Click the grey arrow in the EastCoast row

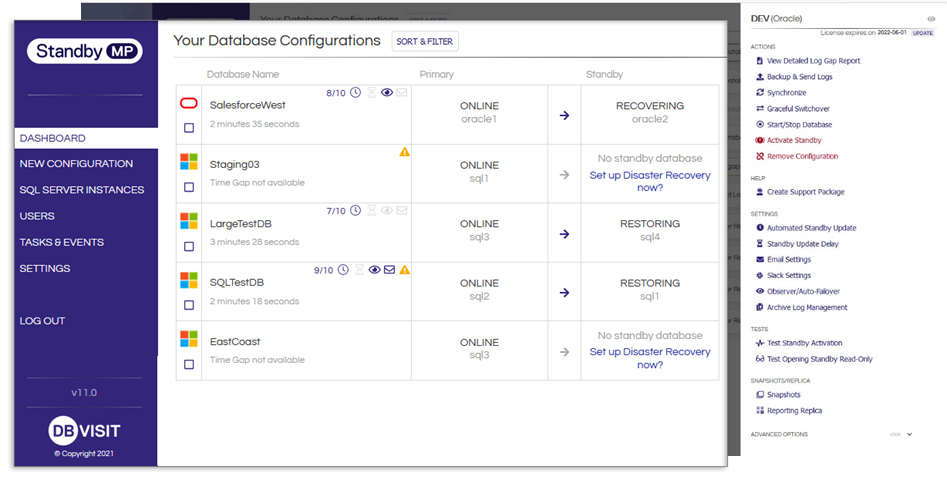[x=564, y=352]
